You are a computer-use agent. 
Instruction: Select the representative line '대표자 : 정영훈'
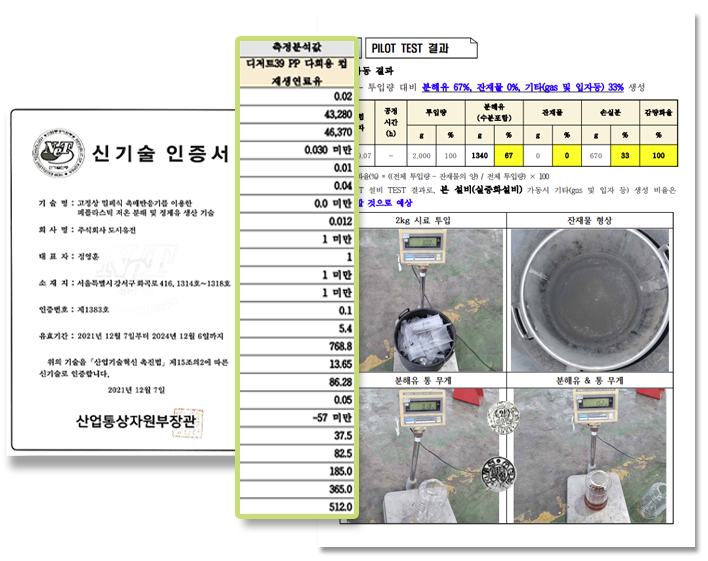click(x=69, y=256)
